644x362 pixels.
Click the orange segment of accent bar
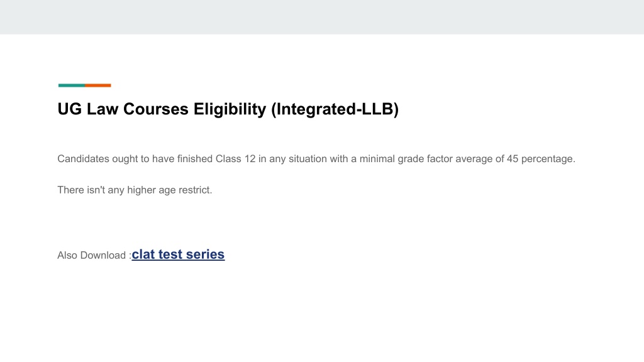pos(97,85)
